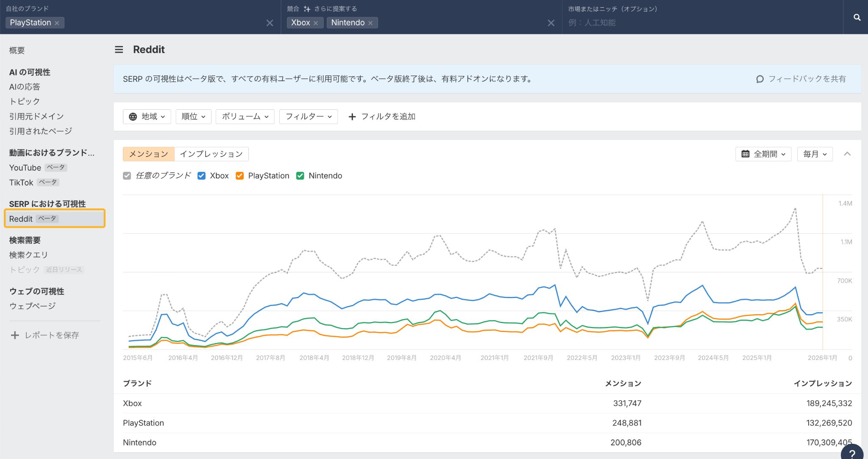Uncheck the Xbox checkbox
This screenshot has width=868, height=459.
click(x=202, y=176)
